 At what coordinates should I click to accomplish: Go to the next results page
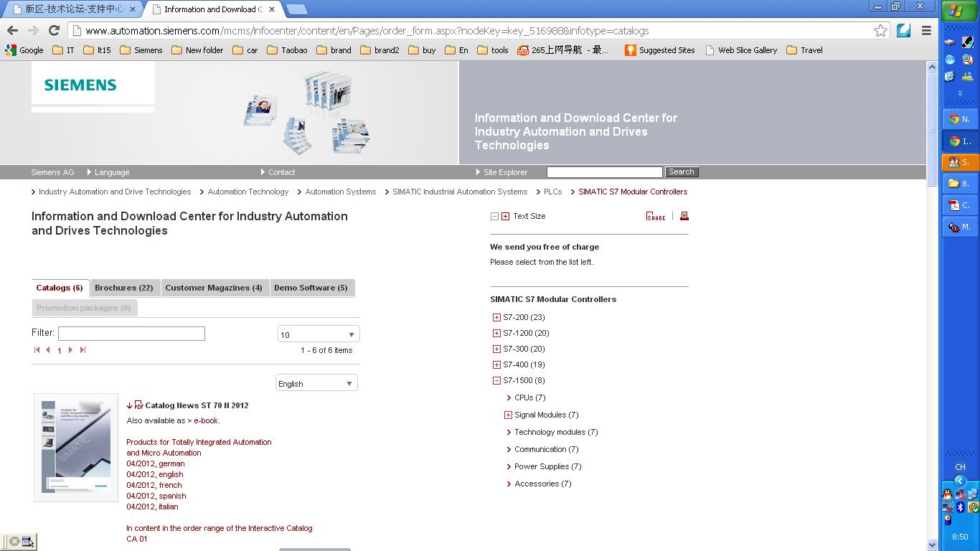70,350
